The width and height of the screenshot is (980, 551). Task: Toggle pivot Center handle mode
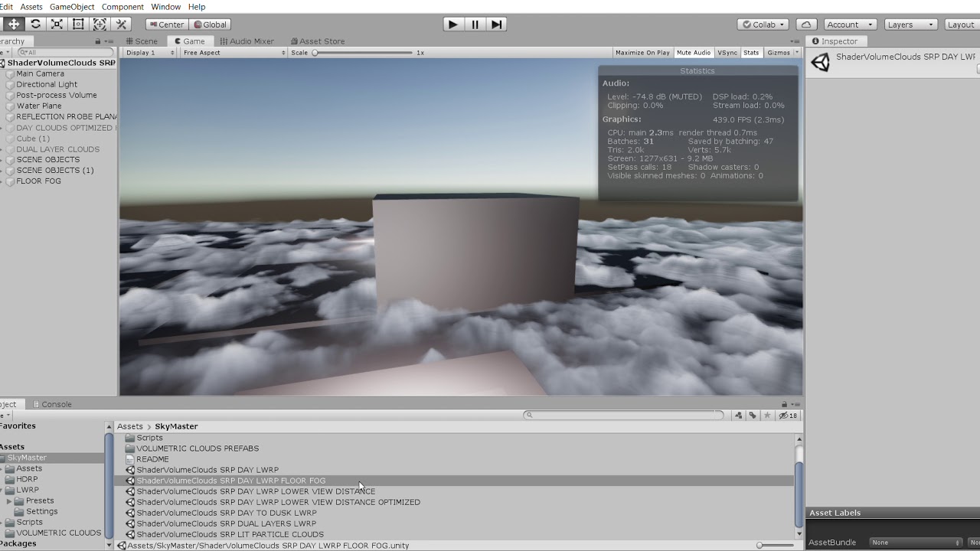tap(166, 24)
